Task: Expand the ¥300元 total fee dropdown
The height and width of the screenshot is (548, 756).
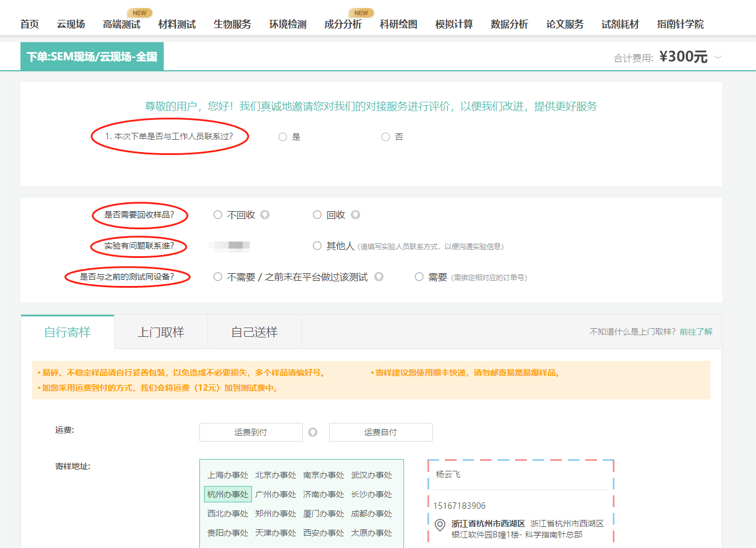Action: pyautogui.click(x=718, y=57)
